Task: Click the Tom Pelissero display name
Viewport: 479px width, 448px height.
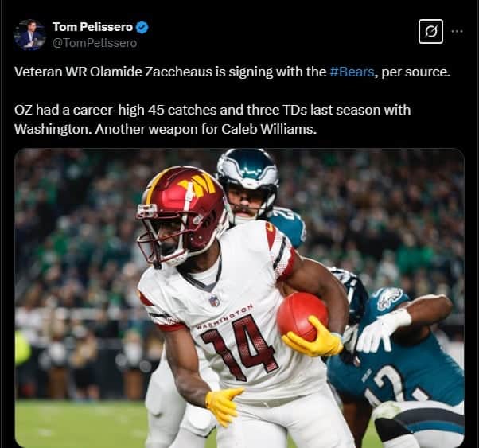Action: (93, 27)
